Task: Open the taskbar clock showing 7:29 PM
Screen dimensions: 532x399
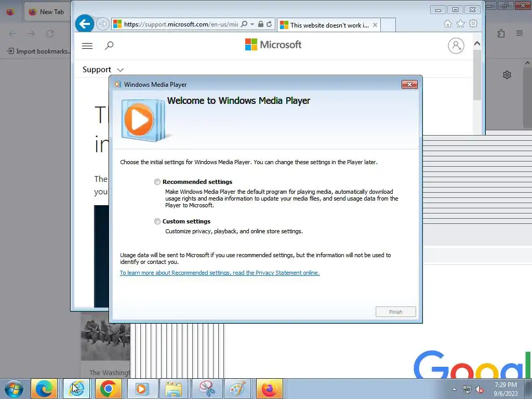Action: 506,389
